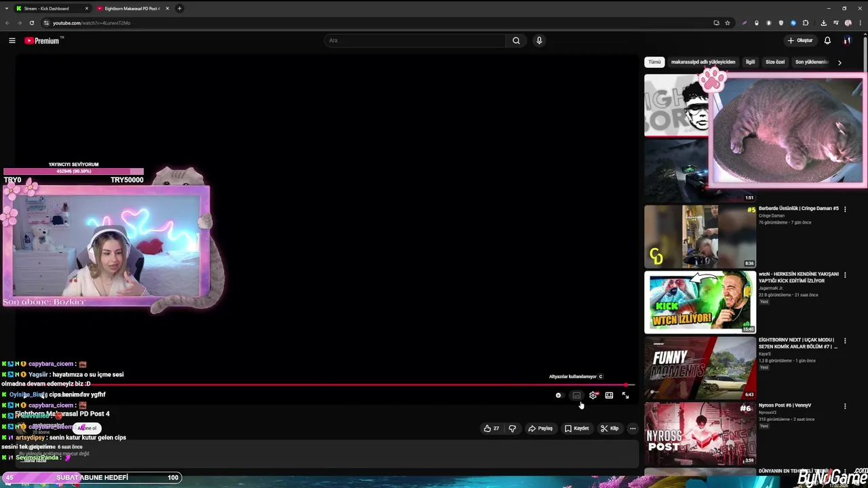868x488 pixels.
Task: Click the Oluştur create button
Action: tap(800, 41)
